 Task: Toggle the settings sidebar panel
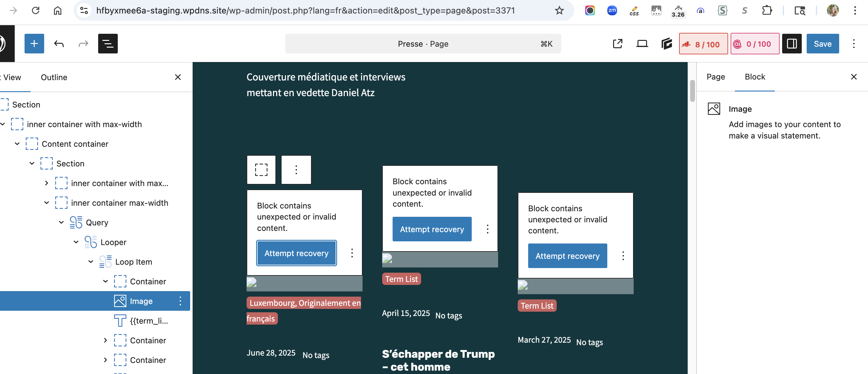click(792, 44)
